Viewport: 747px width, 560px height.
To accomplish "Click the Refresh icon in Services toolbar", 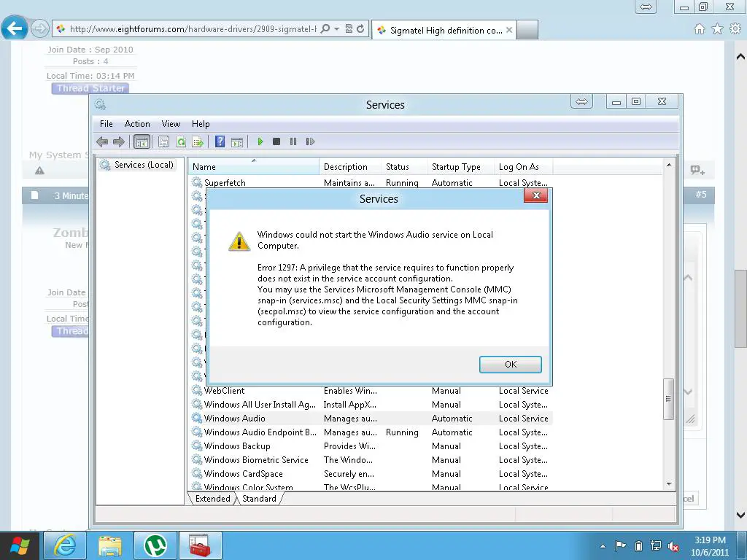I will (181, 142).
